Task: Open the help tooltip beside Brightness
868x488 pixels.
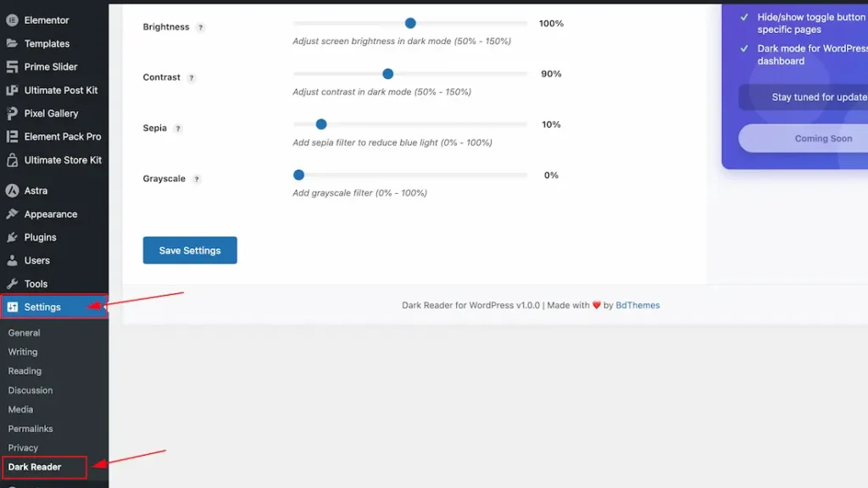Action: (201, 27)
